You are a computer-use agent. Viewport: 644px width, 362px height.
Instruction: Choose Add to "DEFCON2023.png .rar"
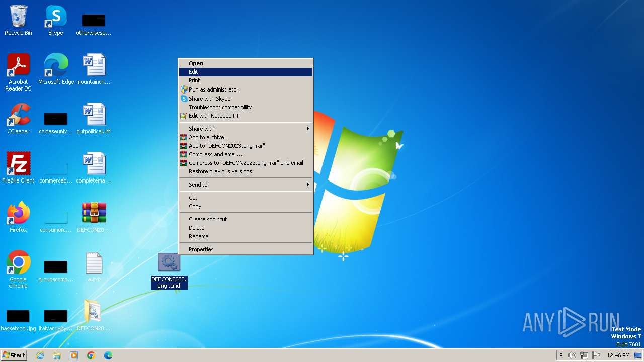coord(246,146)
